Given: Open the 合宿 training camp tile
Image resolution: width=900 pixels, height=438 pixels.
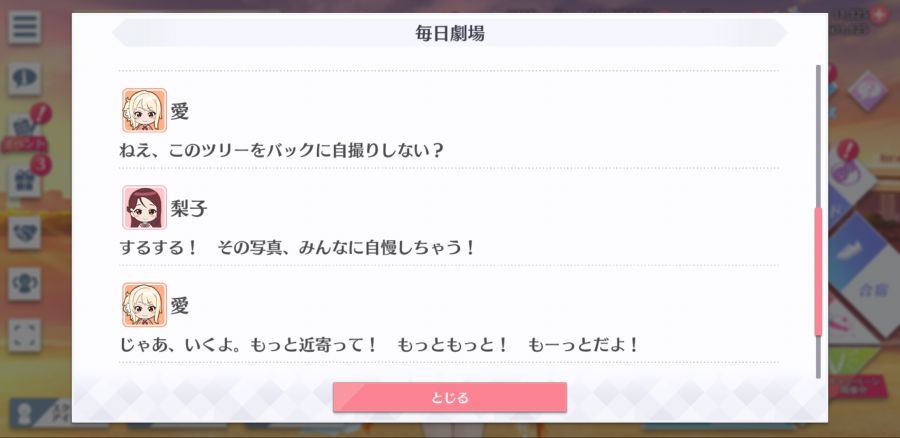Looking at the screenshot, I should coord(872,288).
